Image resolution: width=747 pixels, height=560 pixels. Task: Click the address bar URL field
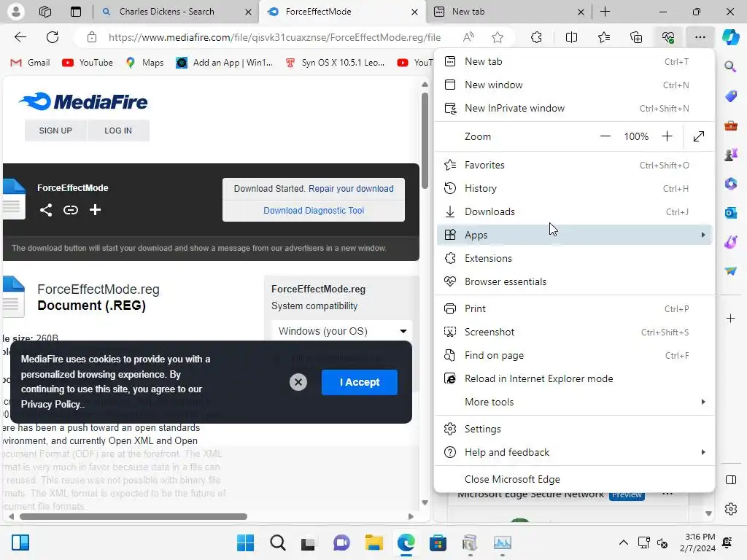click(x=274, y=37)
